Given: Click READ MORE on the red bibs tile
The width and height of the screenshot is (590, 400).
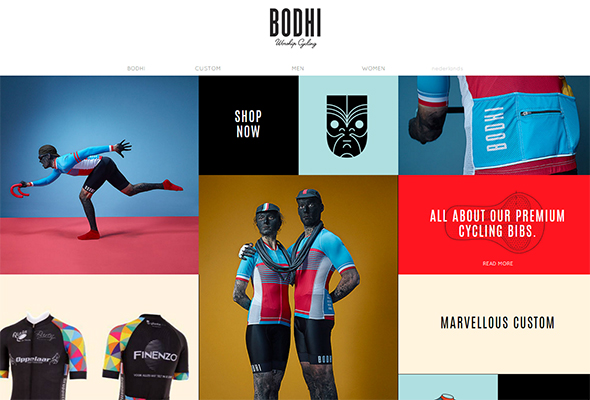Looking at the screenshot, I should (497, 263).
